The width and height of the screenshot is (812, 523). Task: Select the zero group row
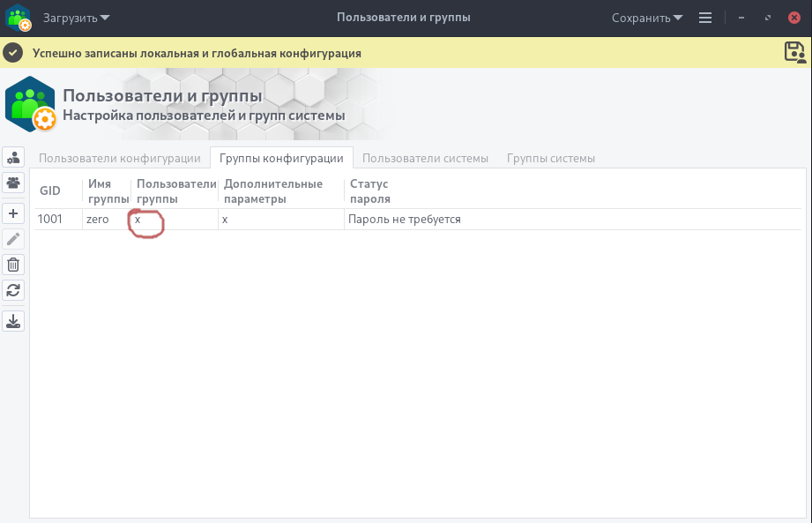(97, 220)
